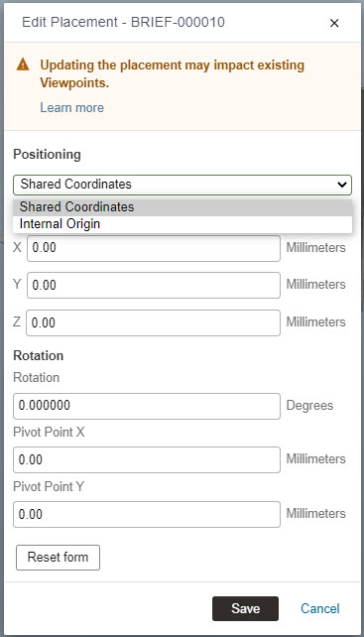Click the Pivot Point Y input

pos(147,514)
